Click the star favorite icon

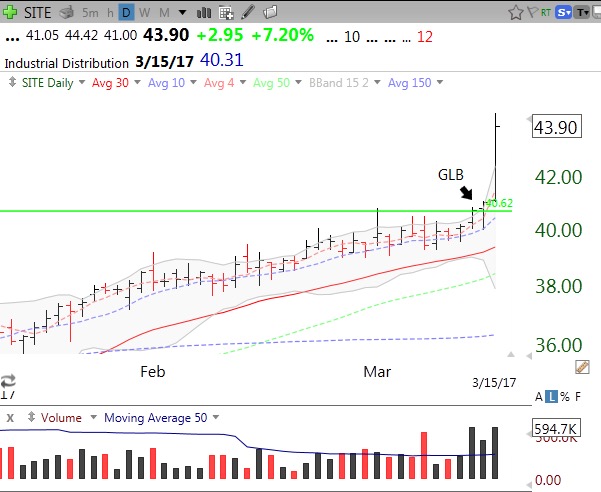tap(516, 13)
